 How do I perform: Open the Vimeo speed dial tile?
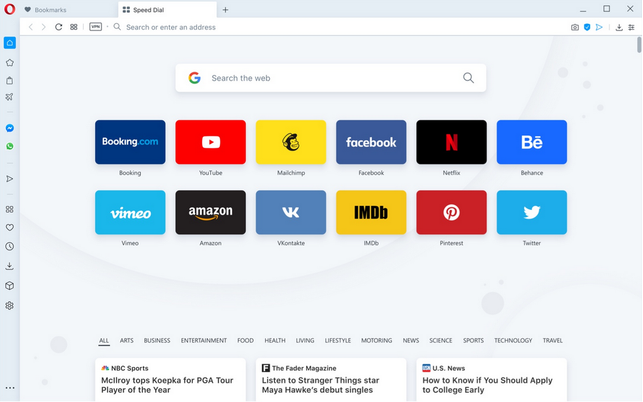point(130,212)
